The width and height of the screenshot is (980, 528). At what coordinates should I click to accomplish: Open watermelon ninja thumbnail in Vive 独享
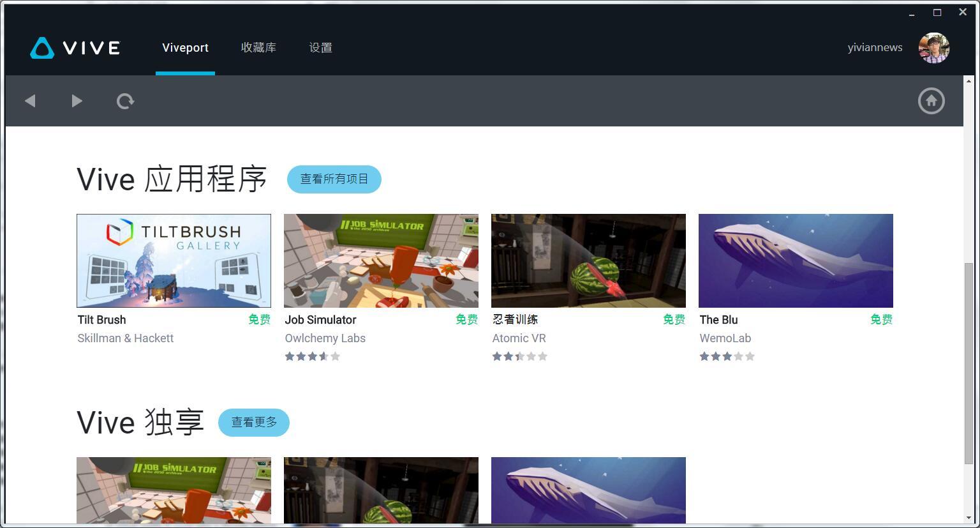click(x=381, y=490)
